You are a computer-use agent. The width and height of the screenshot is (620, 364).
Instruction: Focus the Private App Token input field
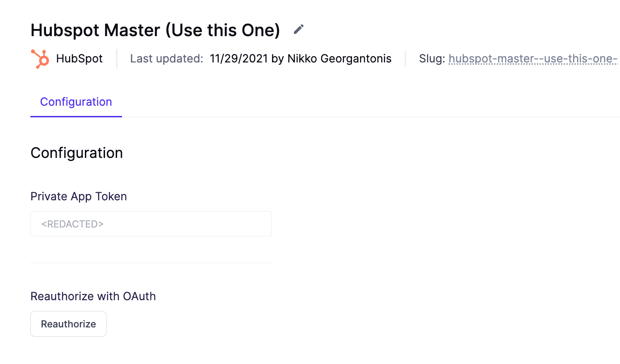coord(151,224)
